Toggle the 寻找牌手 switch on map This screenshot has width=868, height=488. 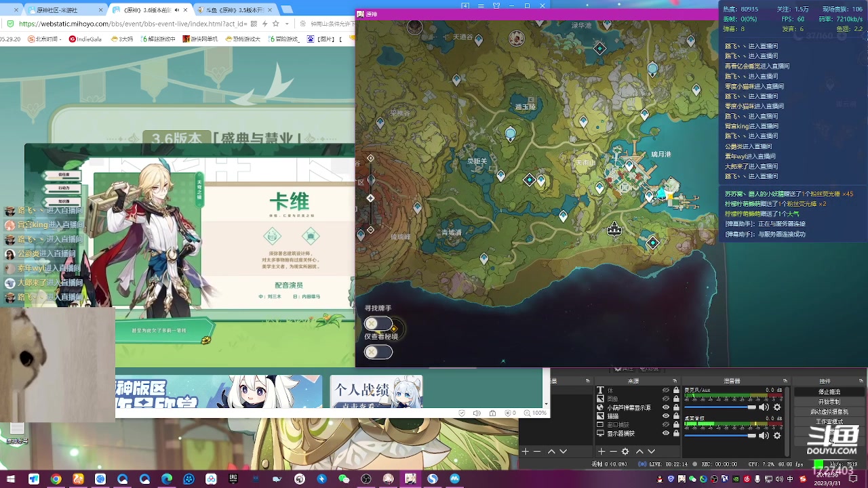(x=378, y=324)
